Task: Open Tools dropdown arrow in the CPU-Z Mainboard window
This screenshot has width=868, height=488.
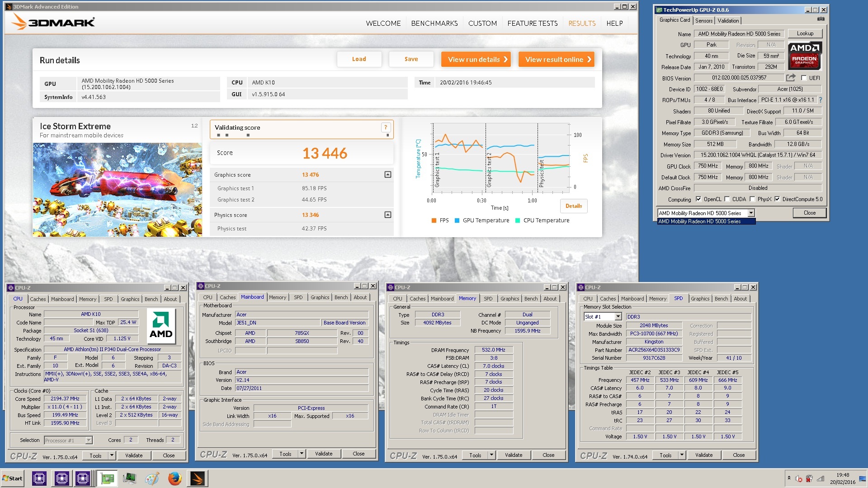Action: click(302, 454)
